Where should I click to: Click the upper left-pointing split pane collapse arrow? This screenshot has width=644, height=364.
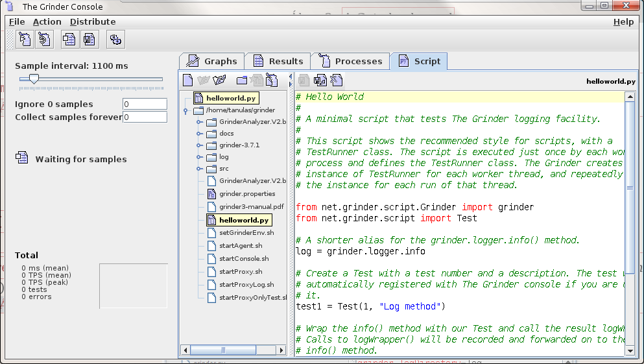[x=291, y=77]
